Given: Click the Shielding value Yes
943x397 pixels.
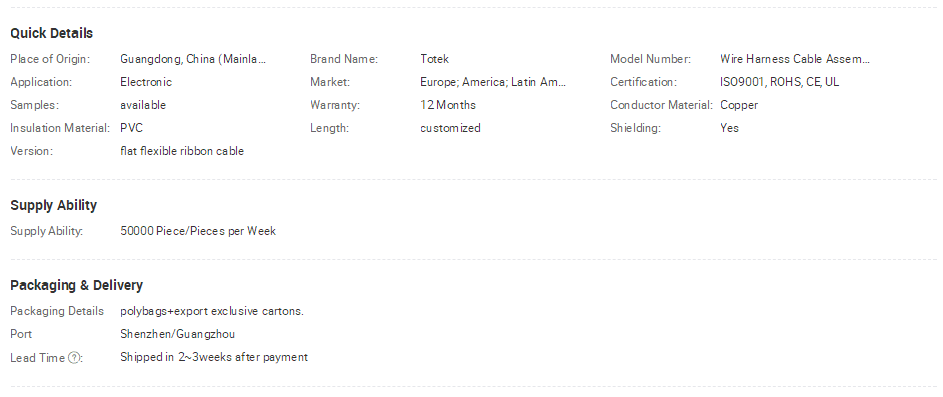Looking at the screenshot, I should pyautogui.click(x=730, y=128).
